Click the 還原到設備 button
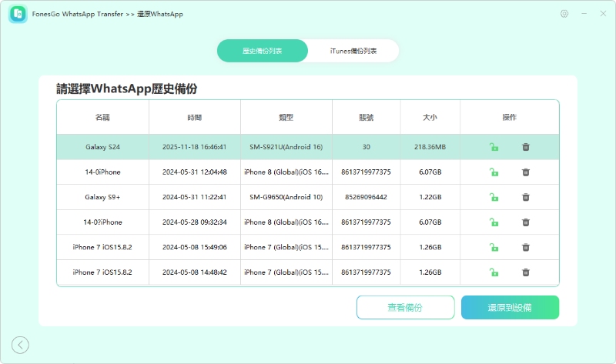Screen dimensions: 616x364 coord(510,308)
